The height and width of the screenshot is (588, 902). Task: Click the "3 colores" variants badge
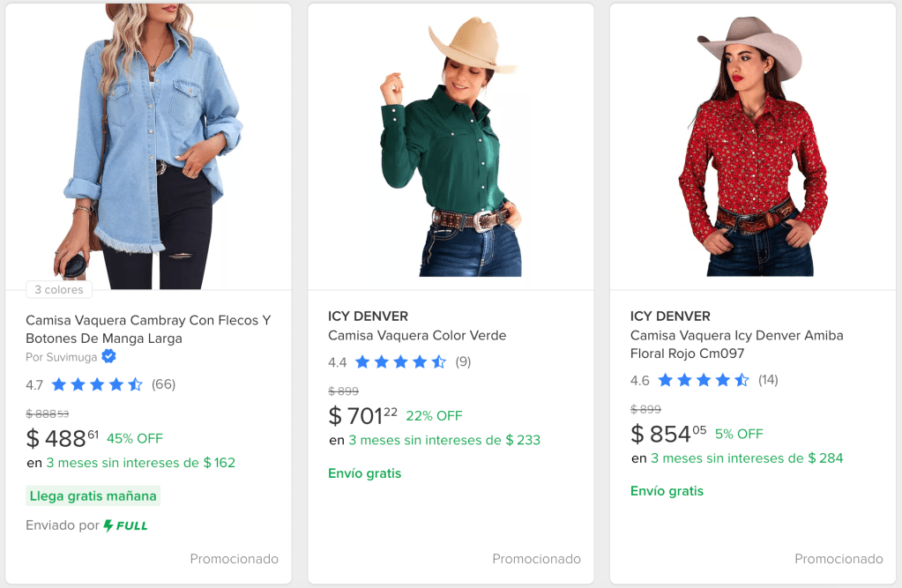59,289
